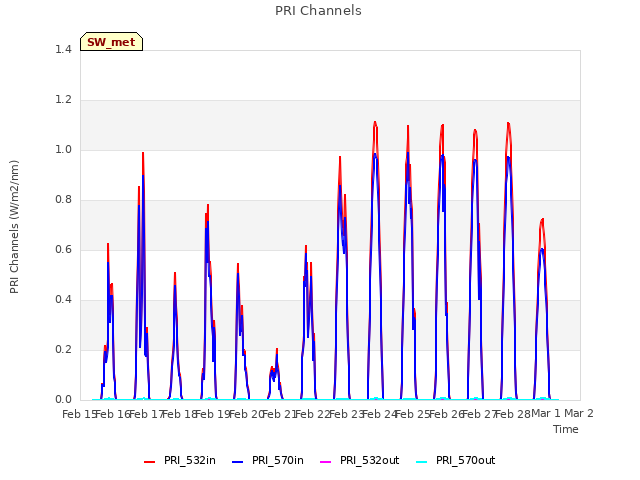Click the 0.8 y-axis tick label
The image size is (640, 480).
point(64,200)
